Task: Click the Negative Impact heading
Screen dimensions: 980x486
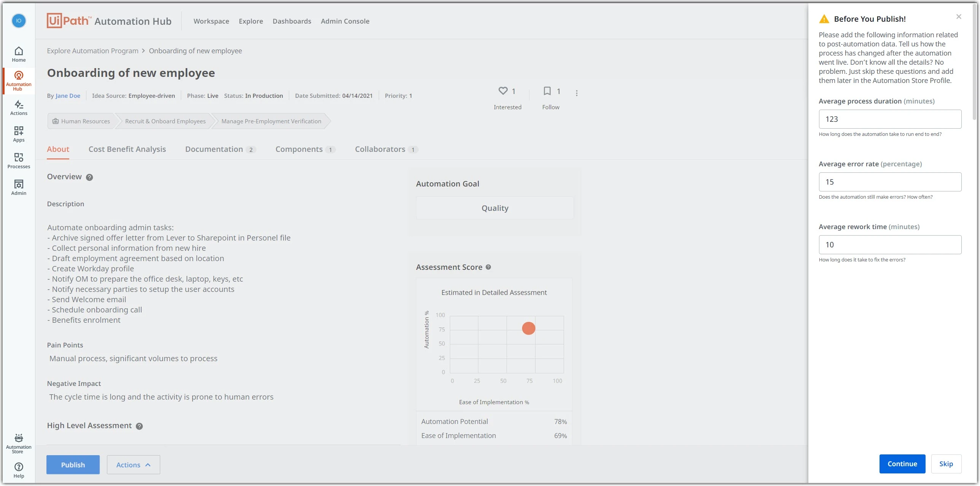Action: (74, 384)
